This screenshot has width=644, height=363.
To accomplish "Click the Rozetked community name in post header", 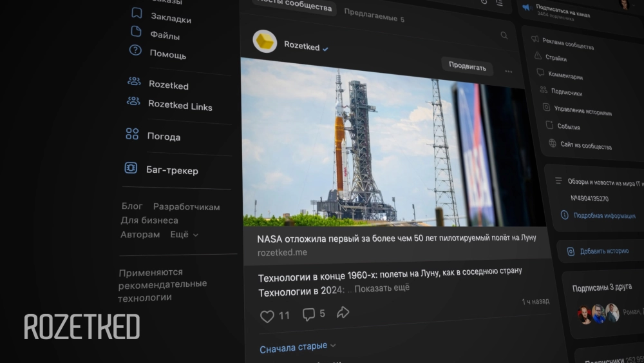I will [301, 46].
